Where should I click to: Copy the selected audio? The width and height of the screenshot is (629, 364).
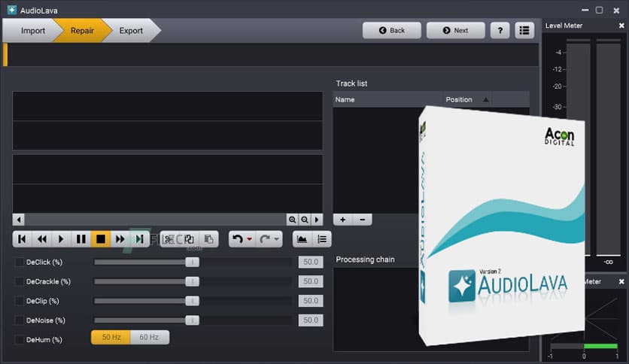coord(189,239)
